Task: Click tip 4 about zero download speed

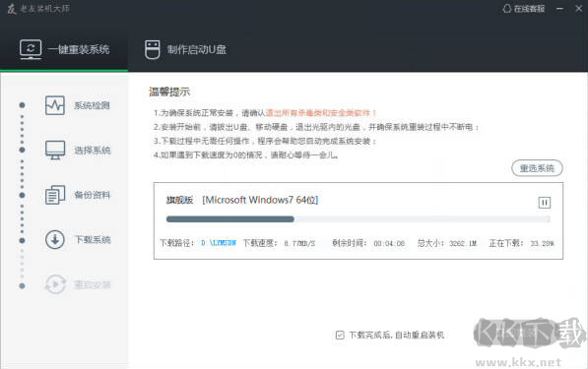Action: point(246,154)
